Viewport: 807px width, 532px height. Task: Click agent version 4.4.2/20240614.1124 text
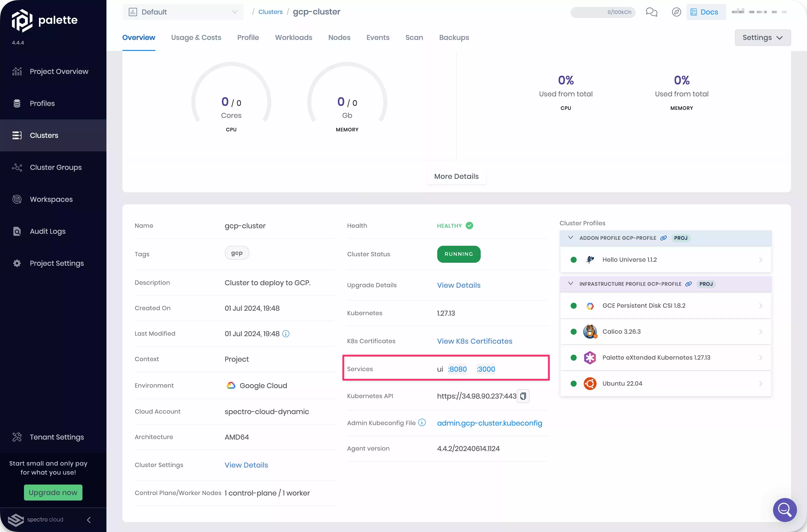468,449
